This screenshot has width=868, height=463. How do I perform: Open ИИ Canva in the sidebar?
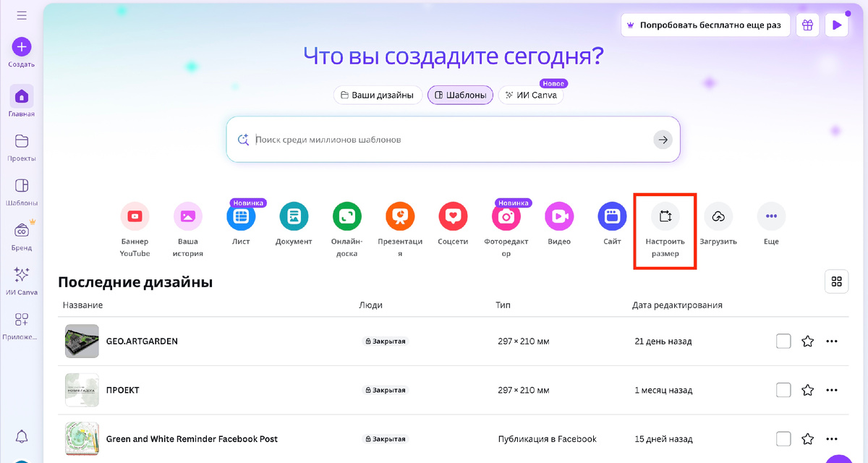click(22, 281)
